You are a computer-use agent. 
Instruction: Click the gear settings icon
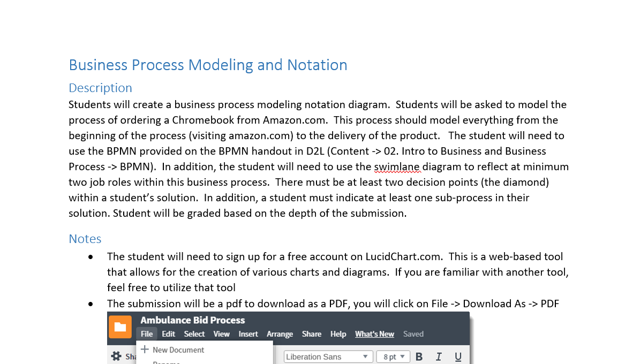(x=116, y=355)
